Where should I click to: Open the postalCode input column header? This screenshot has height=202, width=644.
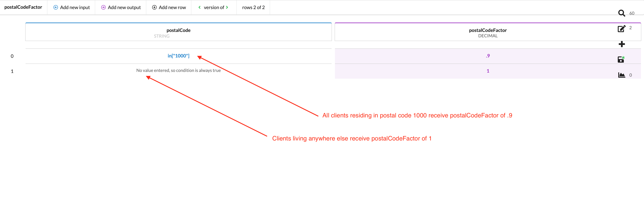(x=178, y=32)
